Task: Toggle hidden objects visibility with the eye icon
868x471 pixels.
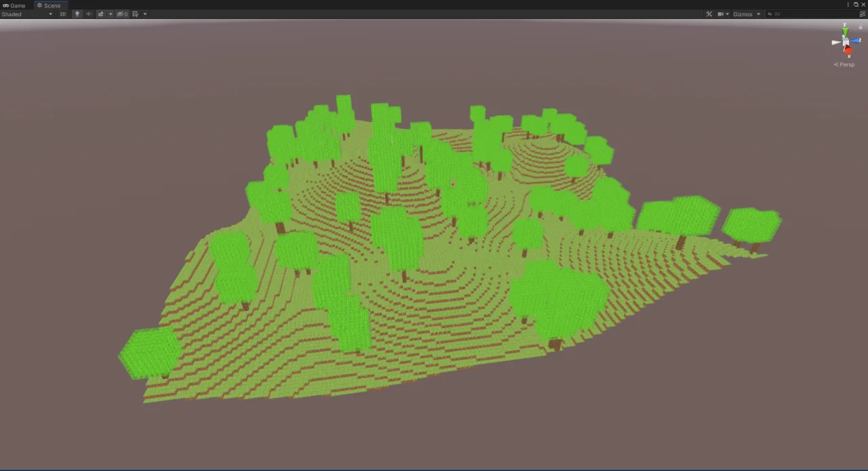Action: (122, 14)
